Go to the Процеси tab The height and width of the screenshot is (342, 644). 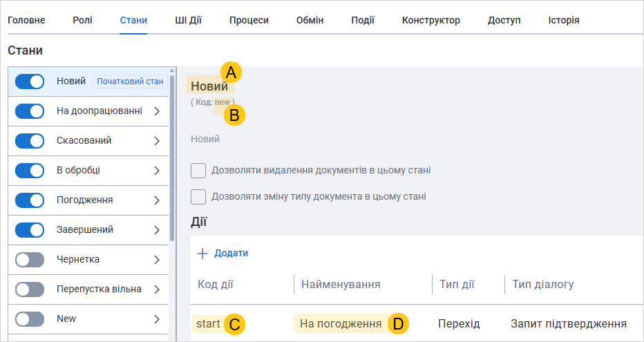point(249,20)
